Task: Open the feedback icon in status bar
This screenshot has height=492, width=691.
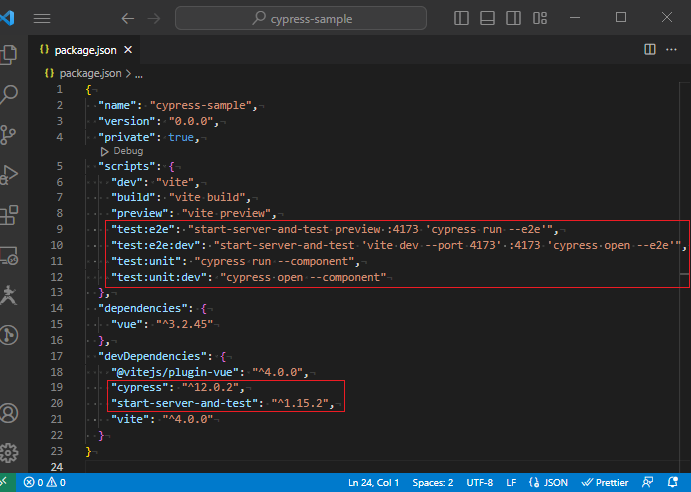Action: click(647, 482)
